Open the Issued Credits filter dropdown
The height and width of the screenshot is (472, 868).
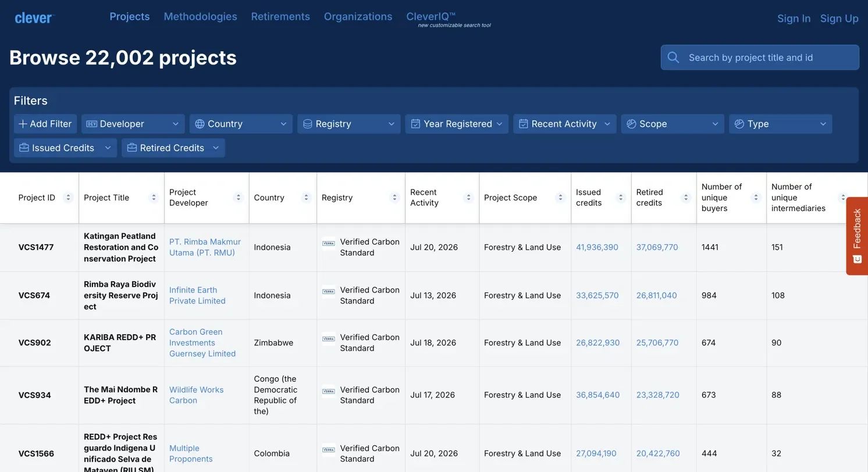coord(65,148)
